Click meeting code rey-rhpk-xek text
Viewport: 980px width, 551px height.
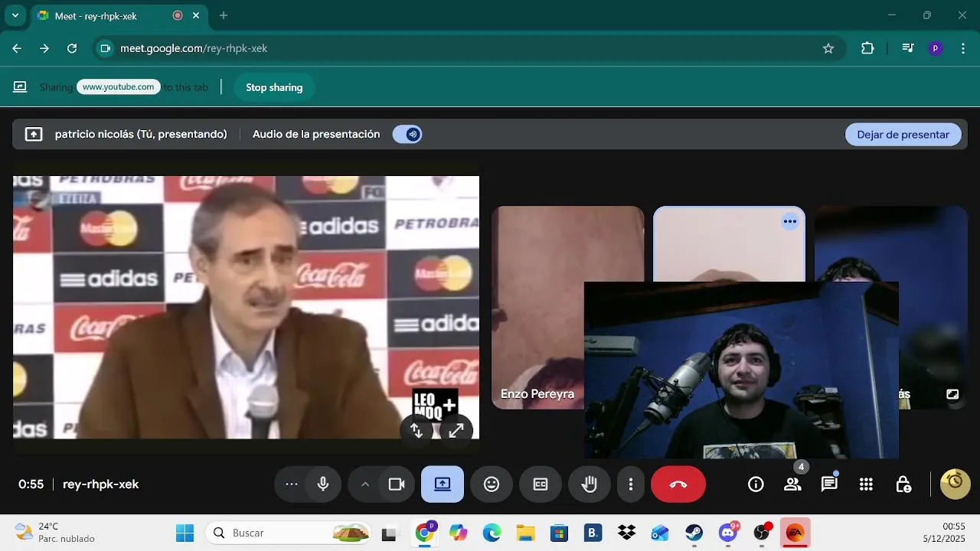click(x=100, y=484)
